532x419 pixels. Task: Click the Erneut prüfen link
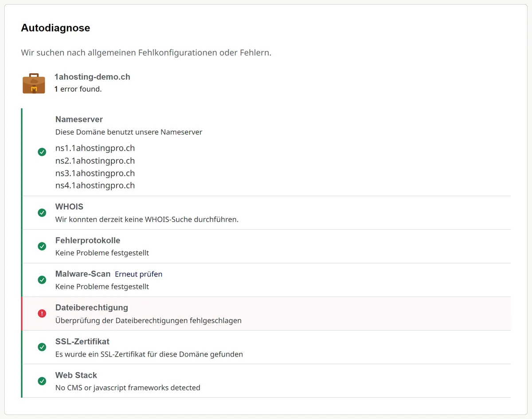(139, 274)
